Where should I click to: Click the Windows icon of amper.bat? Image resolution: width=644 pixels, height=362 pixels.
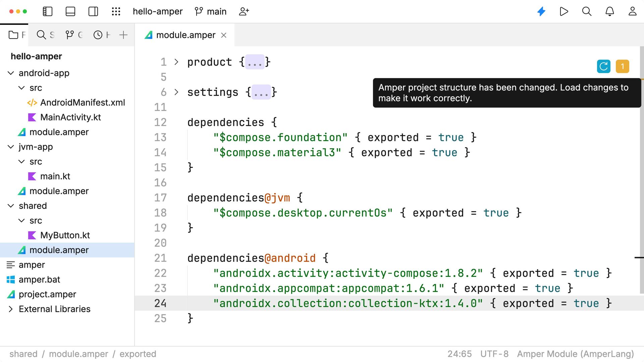click(11, 280)
